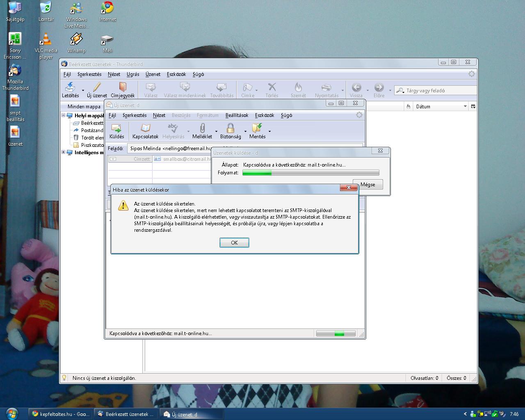Click the Küldés send icon in compose window
The image size is (525, 420).
[x=116, y=128]
